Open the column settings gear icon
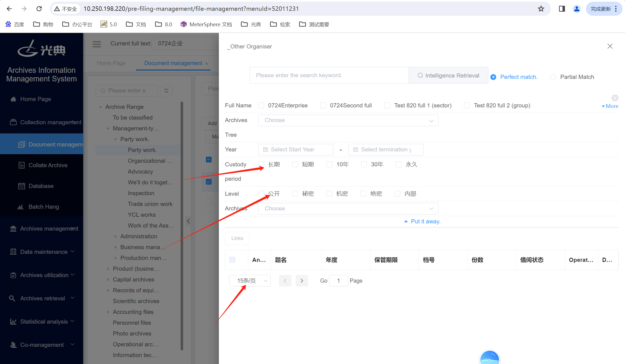The height and width of the screenshot is (364, 625). point(615,98)
